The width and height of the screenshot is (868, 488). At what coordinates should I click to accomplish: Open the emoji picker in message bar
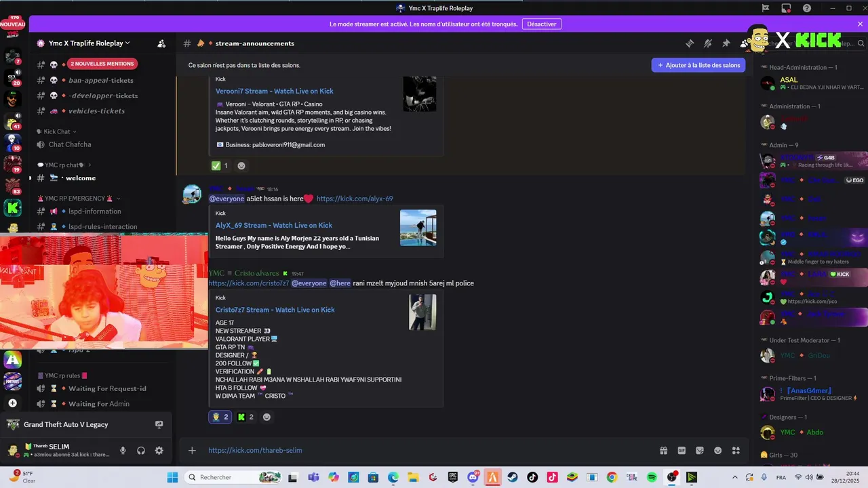717,450
